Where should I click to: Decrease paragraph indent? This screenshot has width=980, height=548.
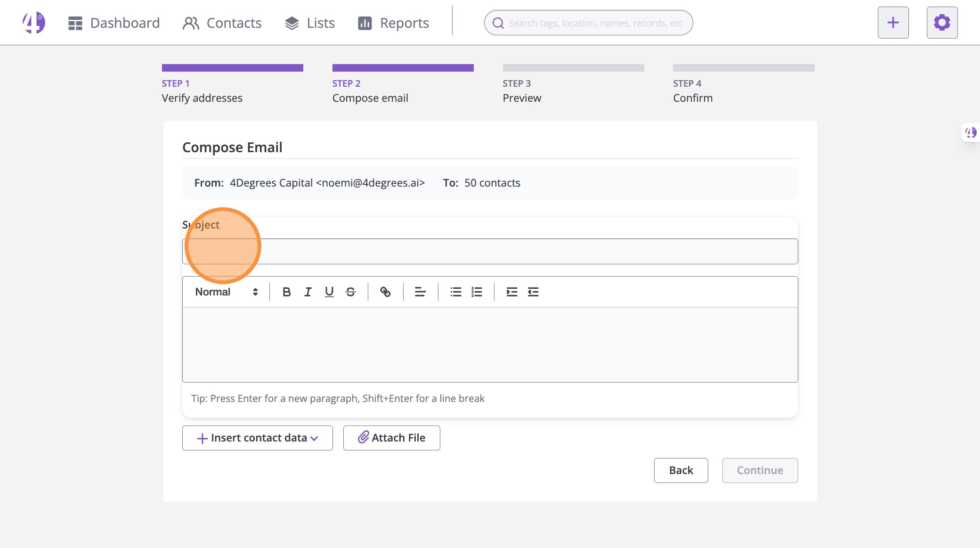[533, 292]
